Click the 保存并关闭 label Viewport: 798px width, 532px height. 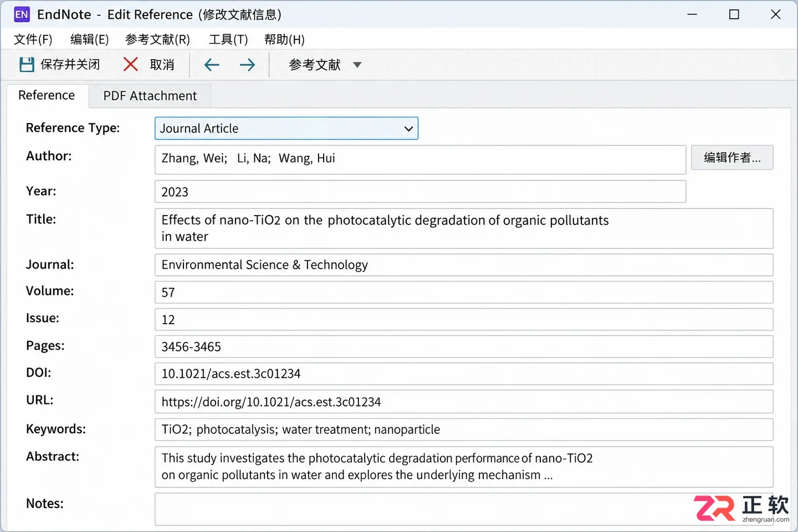[70, 65]
